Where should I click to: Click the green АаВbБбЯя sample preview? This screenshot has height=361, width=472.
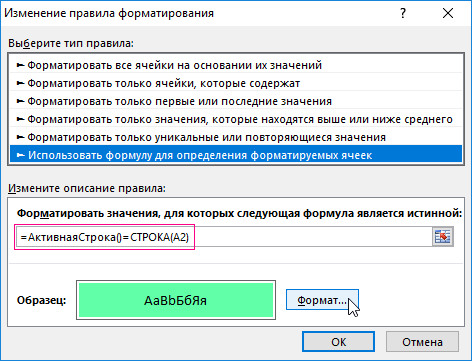tap(176, 300)
